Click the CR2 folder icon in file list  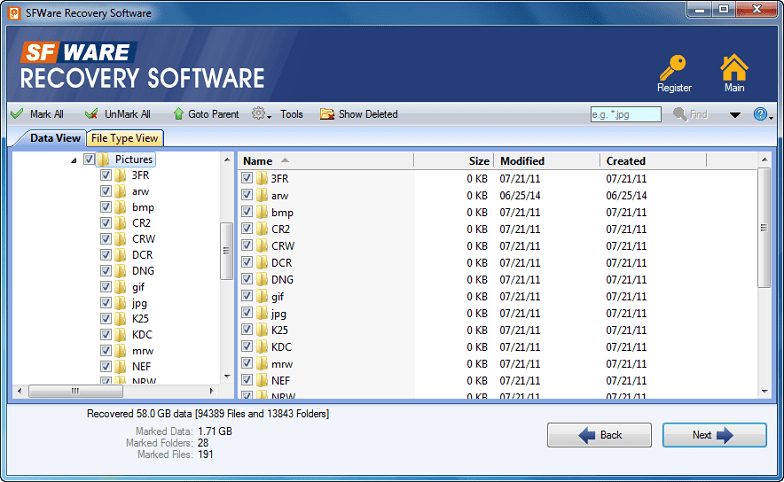point(262,228)
